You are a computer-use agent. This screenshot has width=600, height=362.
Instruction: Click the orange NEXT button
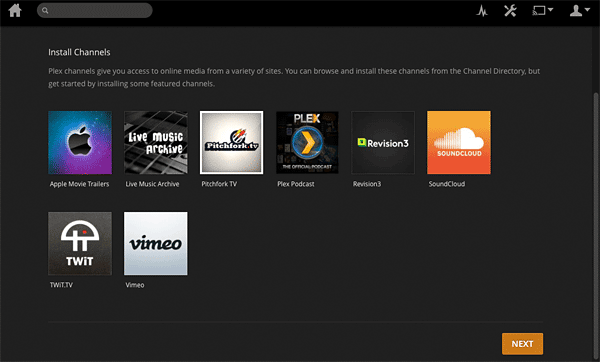[x=522, y=344]
